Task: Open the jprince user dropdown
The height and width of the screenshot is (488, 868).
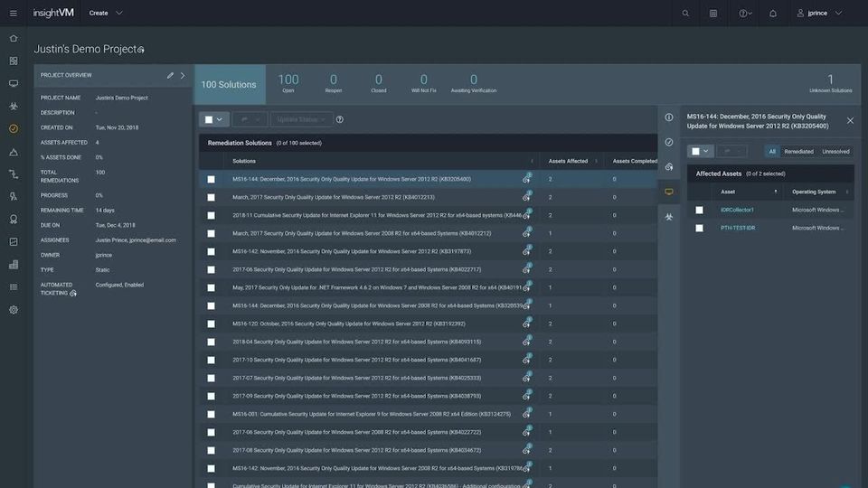Action: pos(819,14)
